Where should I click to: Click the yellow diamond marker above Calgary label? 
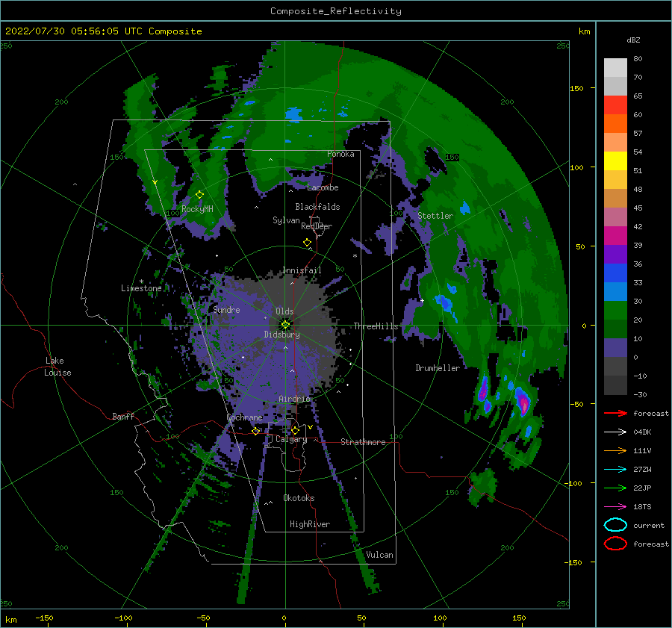[295, 430]
